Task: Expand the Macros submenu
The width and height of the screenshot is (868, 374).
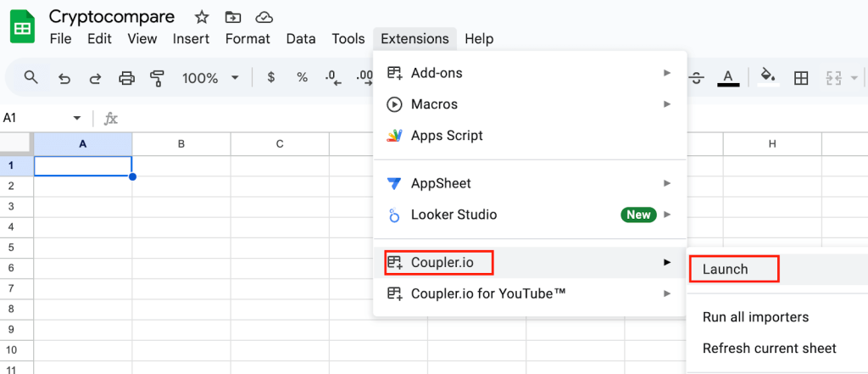Action: (x=530, y=104)
